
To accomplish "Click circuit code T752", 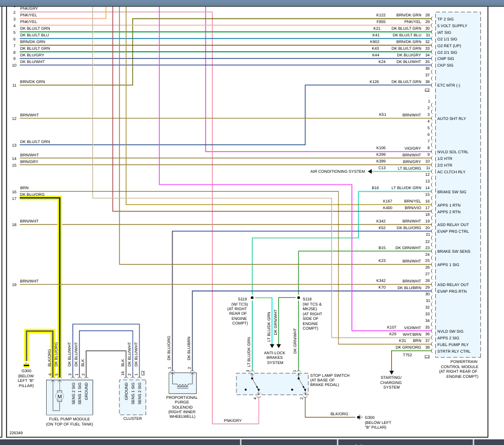I will pos(407,355).
